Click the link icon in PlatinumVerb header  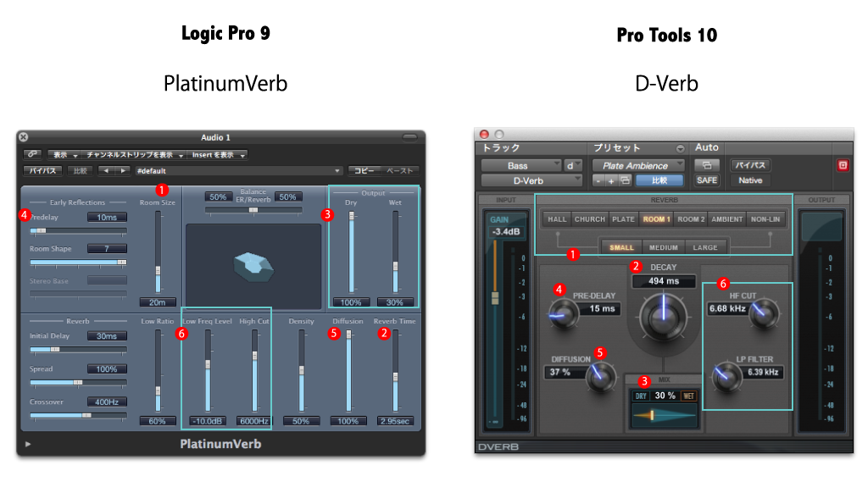click(32, 155)
